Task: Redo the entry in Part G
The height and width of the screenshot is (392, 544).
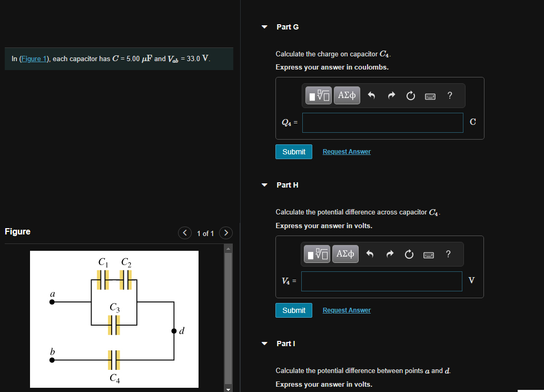Action: 391,95
